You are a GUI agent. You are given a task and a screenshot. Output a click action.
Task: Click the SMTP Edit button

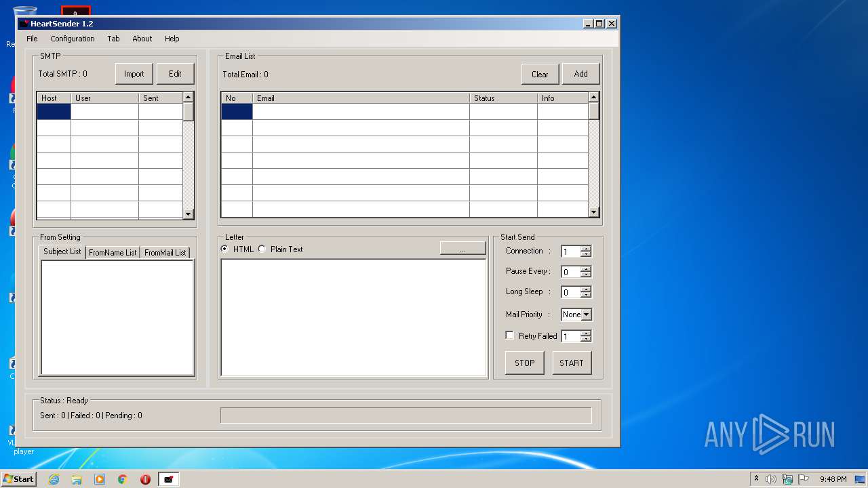(x=175, y=74)
